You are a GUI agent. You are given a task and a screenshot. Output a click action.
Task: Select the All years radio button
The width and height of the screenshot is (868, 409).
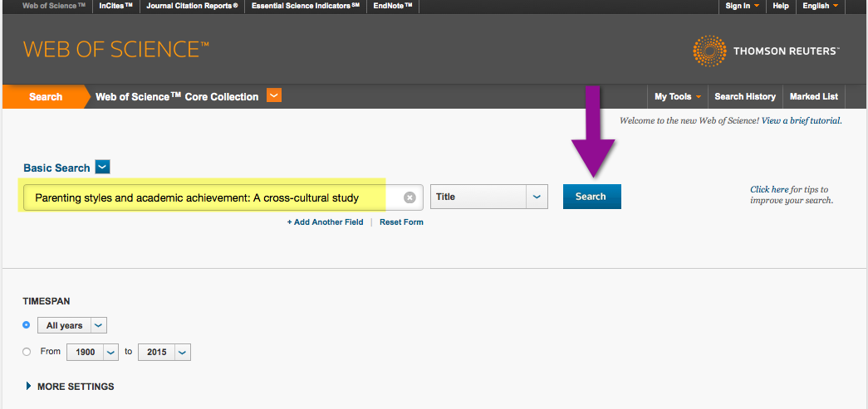26,325
